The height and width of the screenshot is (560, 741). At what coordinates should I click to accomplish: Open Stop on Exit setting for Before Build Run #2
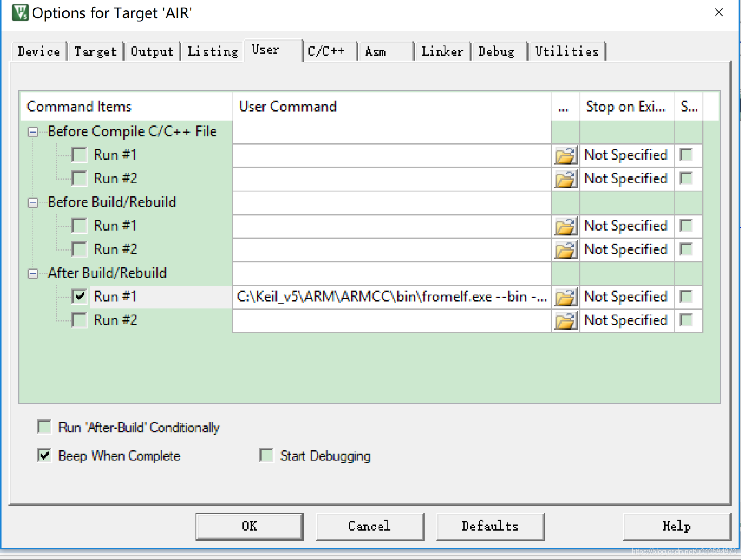tap(626, 250)
